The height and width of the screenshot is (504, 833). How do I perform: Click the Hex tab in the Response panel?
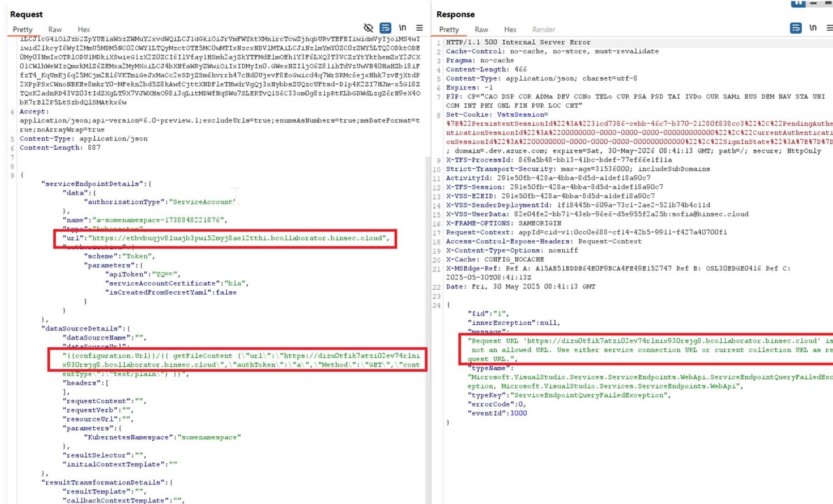[510, 29]
